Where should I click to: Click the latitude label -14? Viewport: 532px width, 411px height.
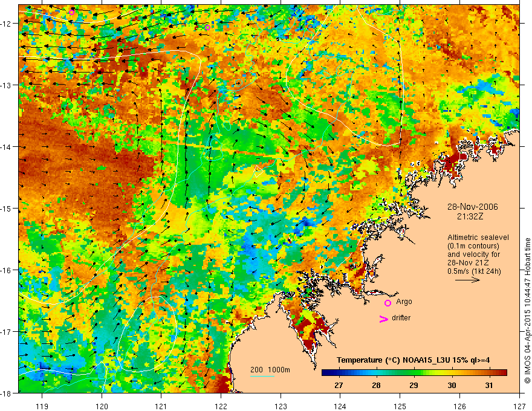pos(6,147)
